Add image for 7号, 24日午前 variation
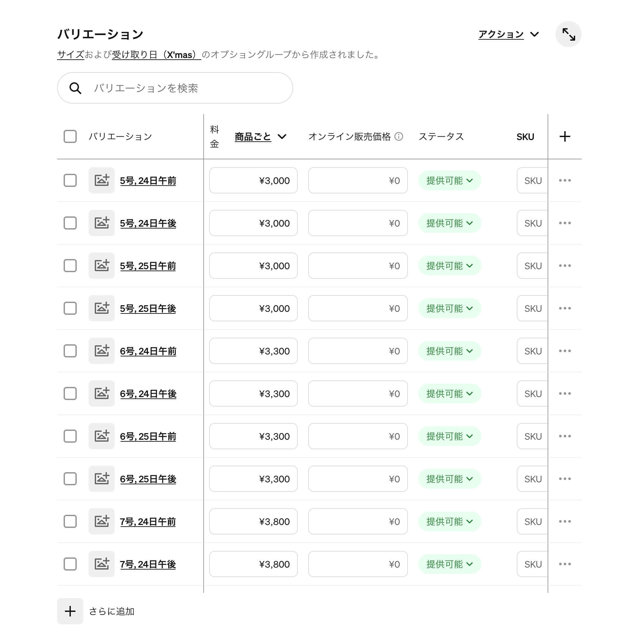Viewport: 644px width, 644px height. pos(102,522)
